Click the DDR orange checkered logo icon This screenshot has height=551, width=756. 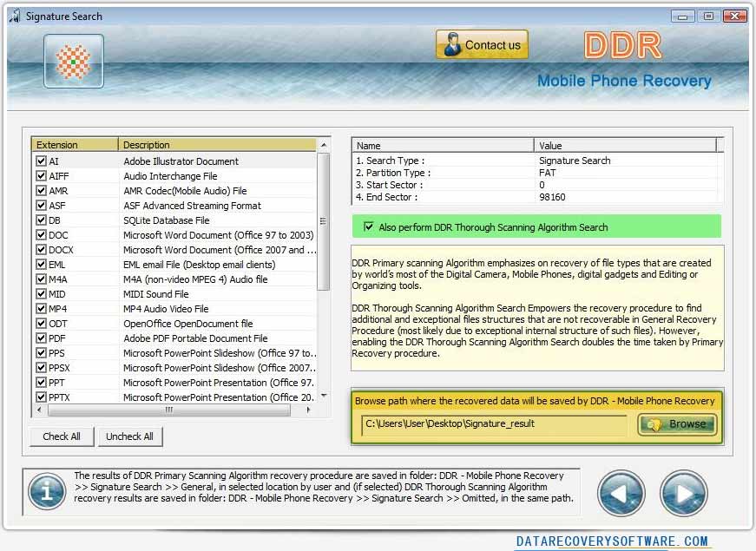click(x=74, y=62)
